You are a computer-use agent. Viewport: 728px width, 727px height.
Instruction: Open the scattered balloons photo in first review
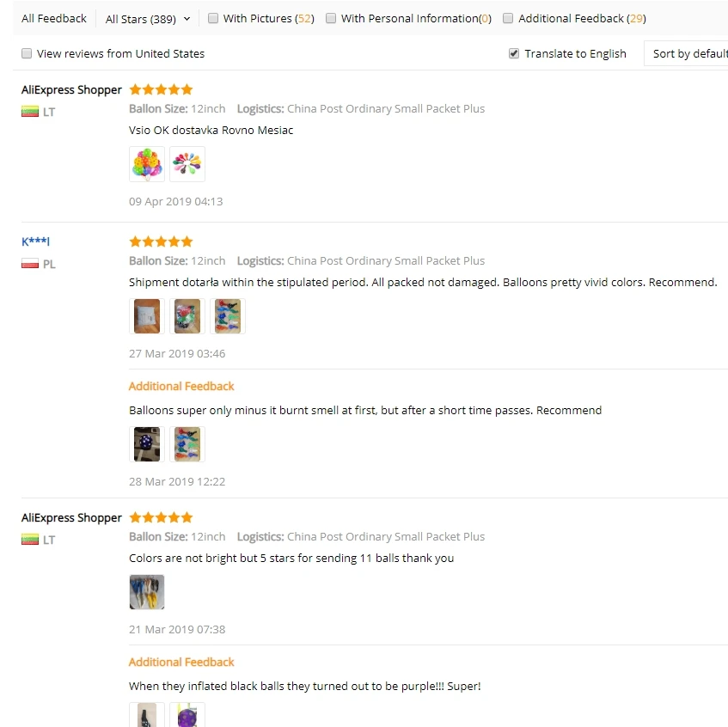click(187, 164)
